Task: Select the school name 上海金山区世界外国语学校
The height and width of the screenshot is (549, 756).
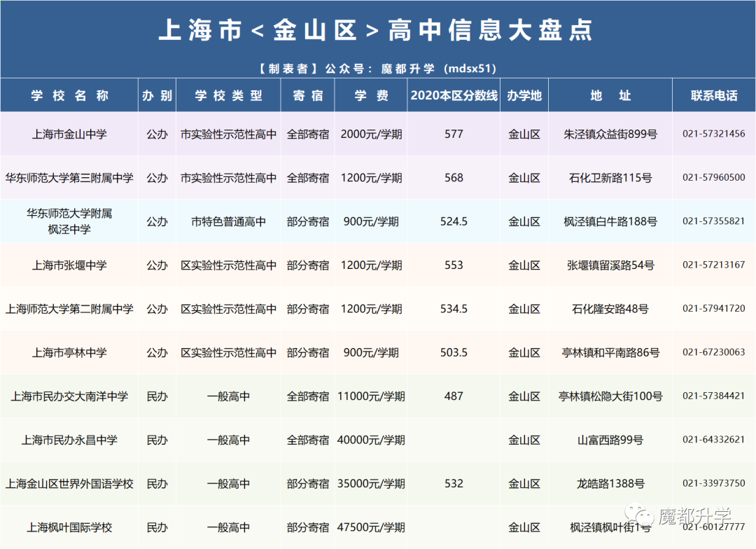Action: [x=69, y=484]
